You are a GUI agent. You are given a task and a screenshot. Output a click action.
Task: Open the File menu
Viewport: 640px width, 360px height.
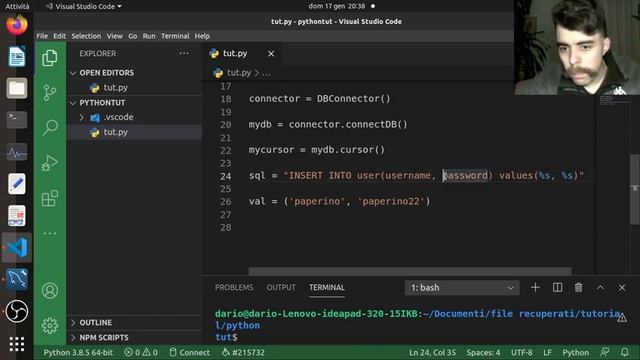42,36
